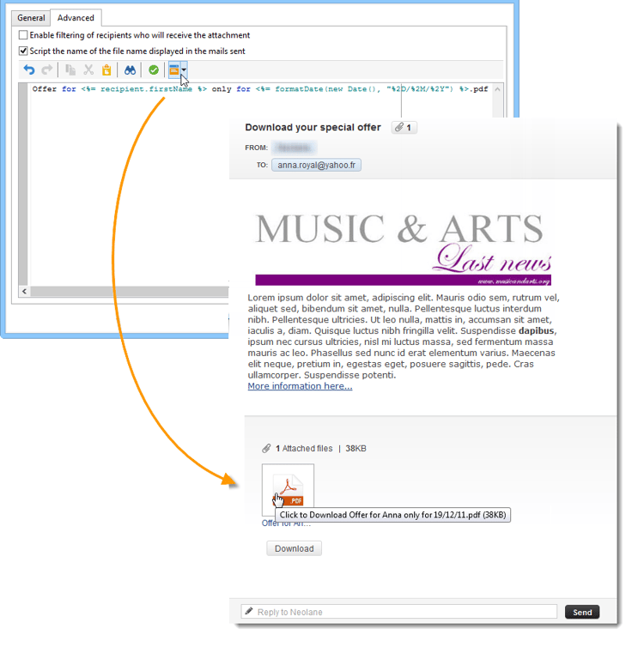Viewport: 644px width, 647px height.
Task: Click the Music & Arts banner image
Action: click(x=403, y=249)
